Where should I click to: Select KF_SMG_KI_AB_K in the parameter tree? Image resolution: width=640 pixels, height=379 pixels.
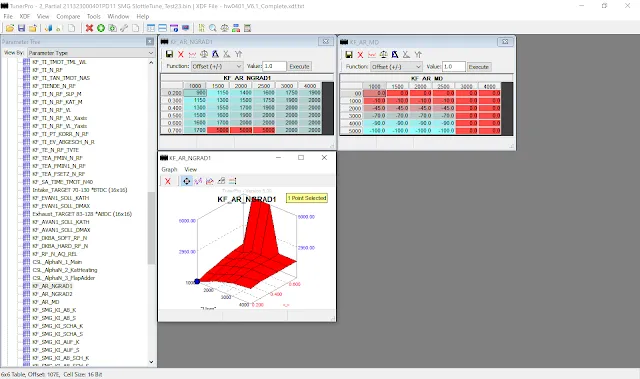[54, 310]
